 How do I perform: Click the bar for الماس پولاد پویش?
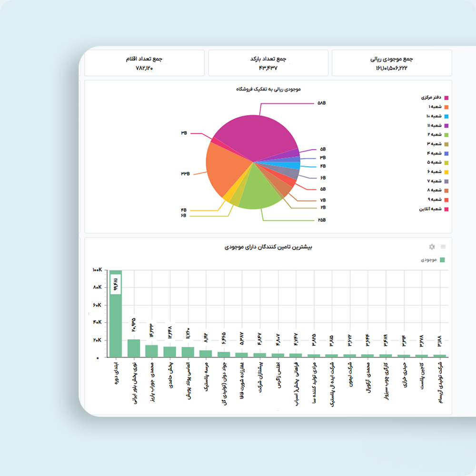pos(188,352)
